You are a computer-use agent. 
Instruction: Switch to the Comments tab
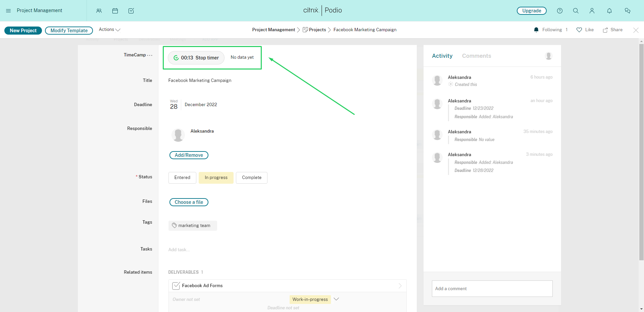(476, 56)
